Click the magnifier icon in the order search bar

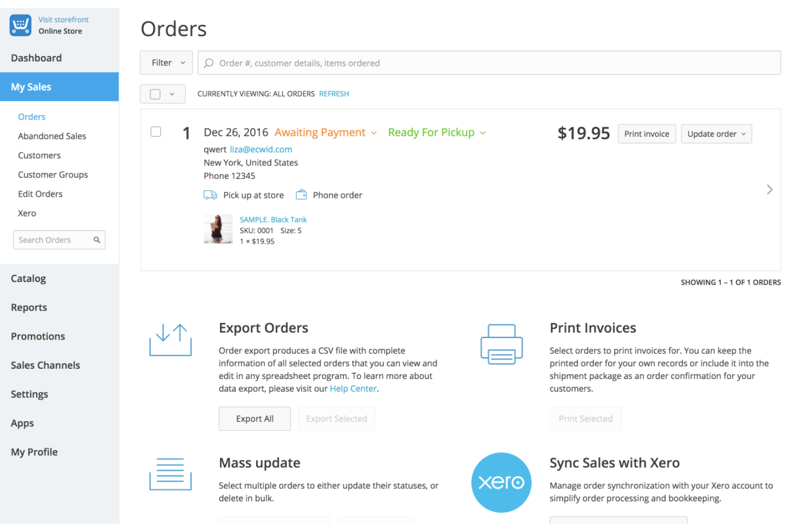pos(209,63)
